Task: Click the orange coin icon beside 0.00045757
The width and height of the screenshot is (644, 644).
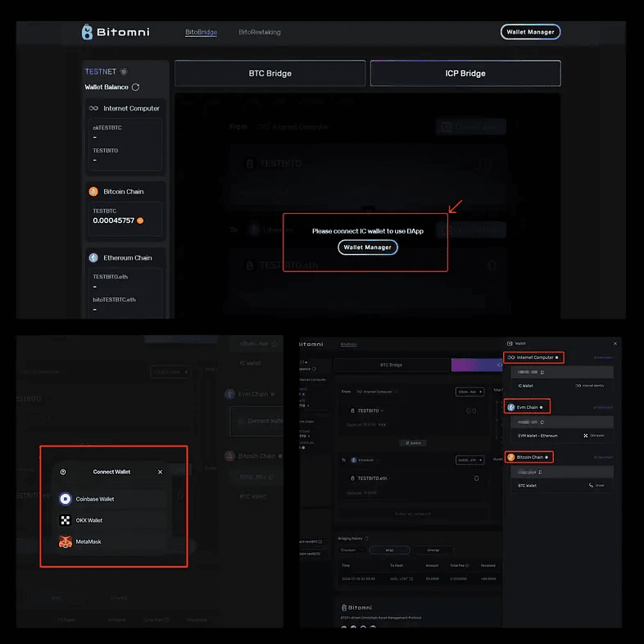Action: (x=140, y=220)
